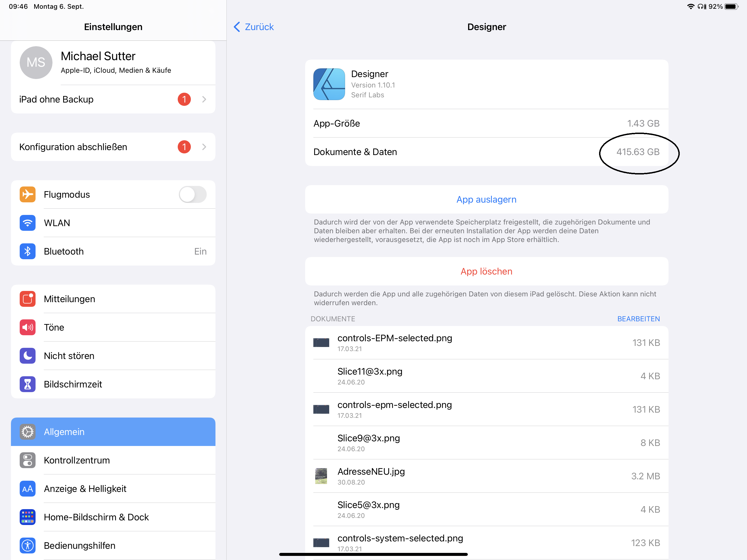Tap the Bluetooth Ein status text
The image size is (747, 560).
[x=200, y=251]
